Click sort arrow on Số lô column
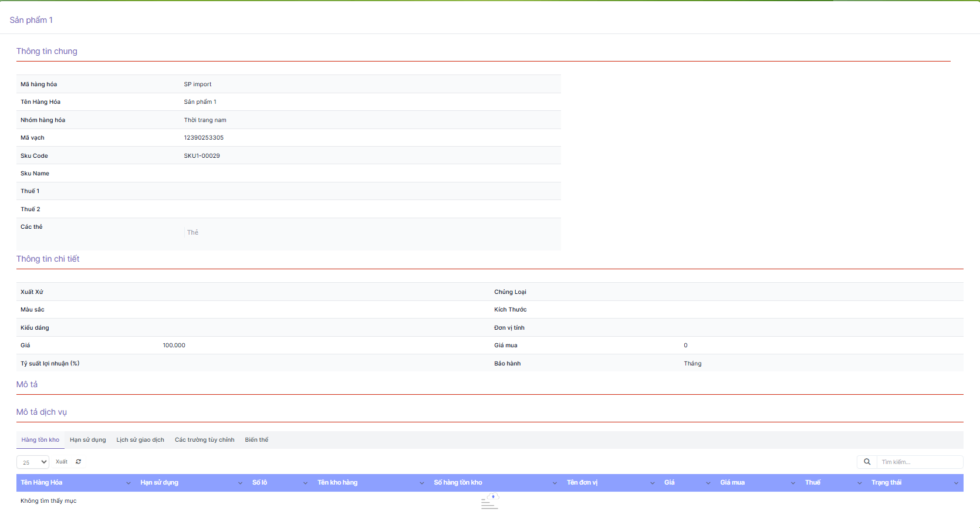This screenshot has width=980, height=528. [x=305, y=483]
